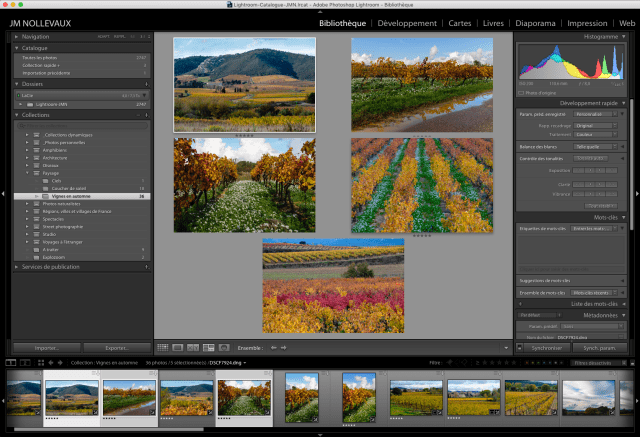Click previous arrow next to Ensemble
640x437 pixels.
(273, 347)
